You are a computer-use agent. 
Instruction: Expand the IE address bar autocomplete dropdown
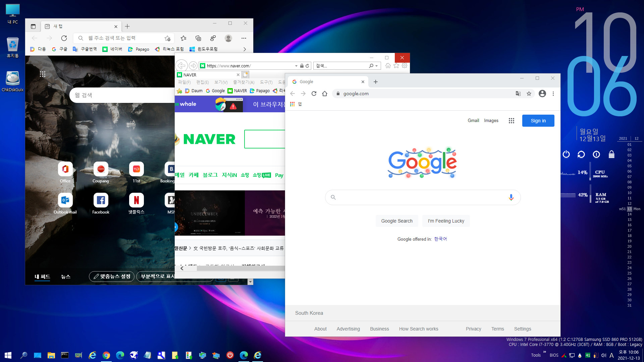[296, 66]
